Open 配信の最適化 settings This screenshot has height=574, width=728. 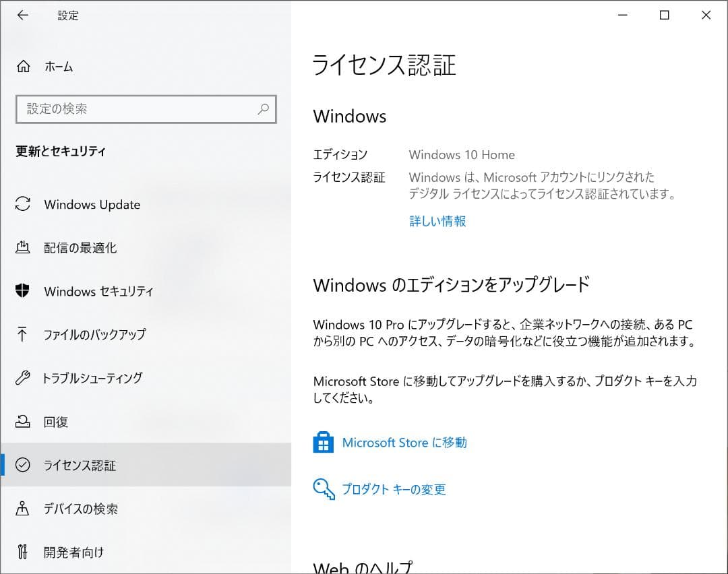[x=81, y=248]
